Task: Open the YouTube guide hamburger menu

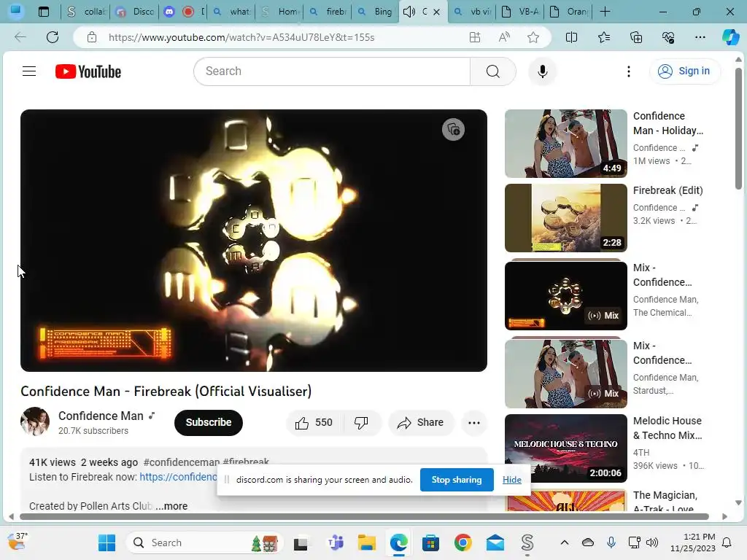Action: (x=29, y=71)
